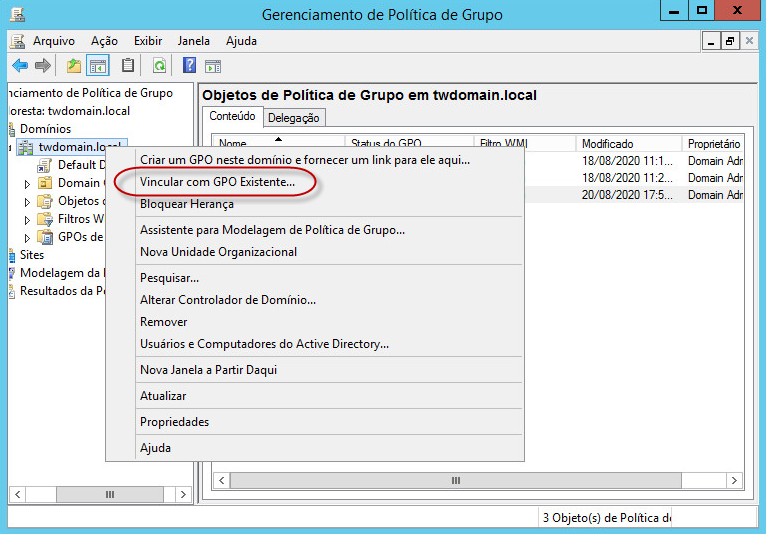Open Assistente para Modelagem de Política de Grupo
Screen dimensions: 766x534
(272, 230)
